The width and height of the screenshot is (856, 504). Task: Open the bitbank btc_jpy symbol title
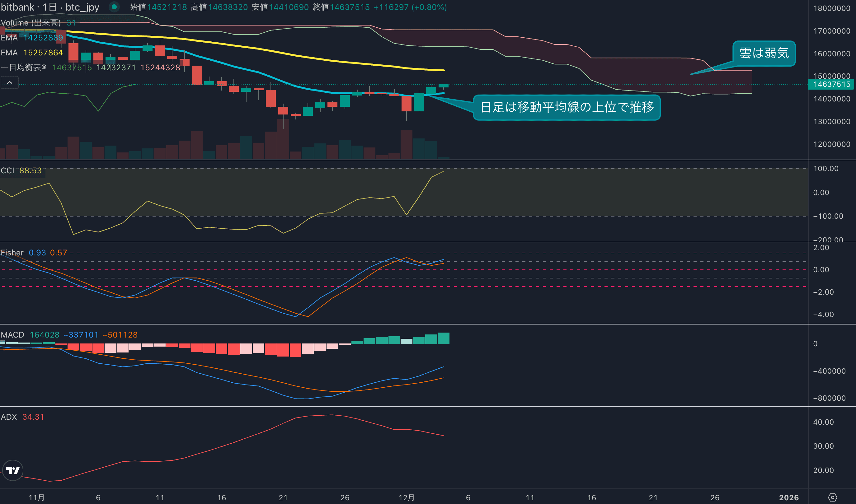coord(50,7)
